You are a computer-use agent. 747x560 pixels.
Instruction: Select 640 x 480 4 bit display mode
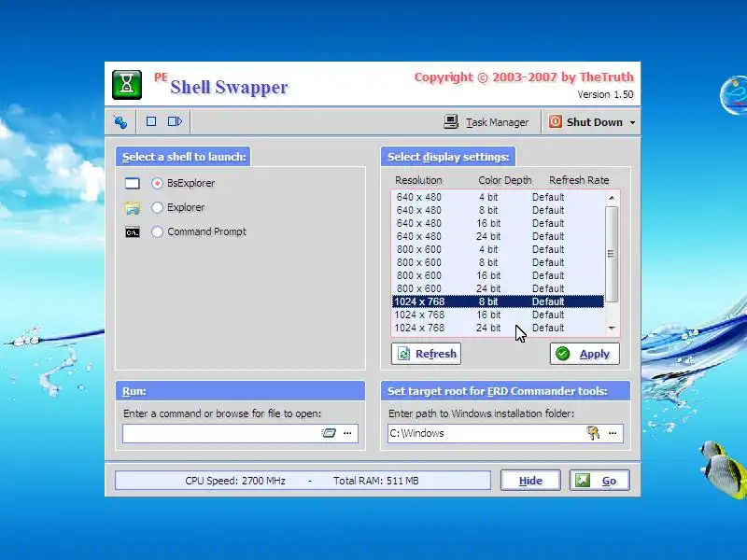(498, 197)
